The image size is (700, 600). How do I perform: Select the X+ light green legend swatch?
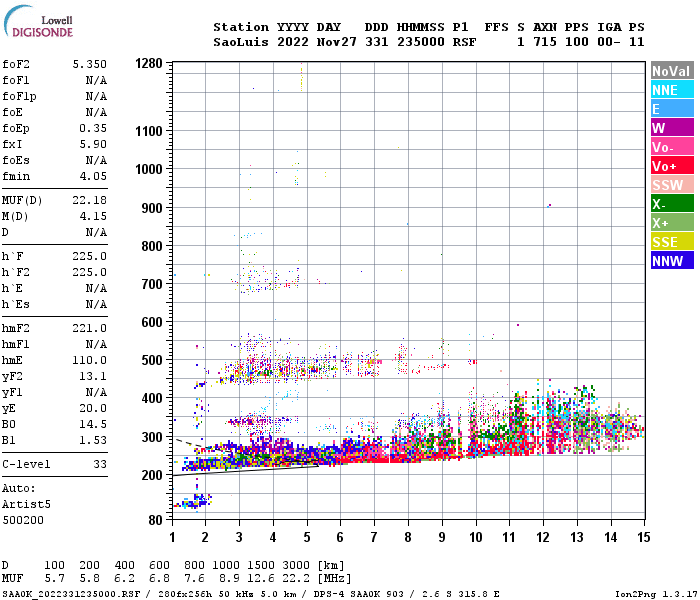click(x=672, y=223)
